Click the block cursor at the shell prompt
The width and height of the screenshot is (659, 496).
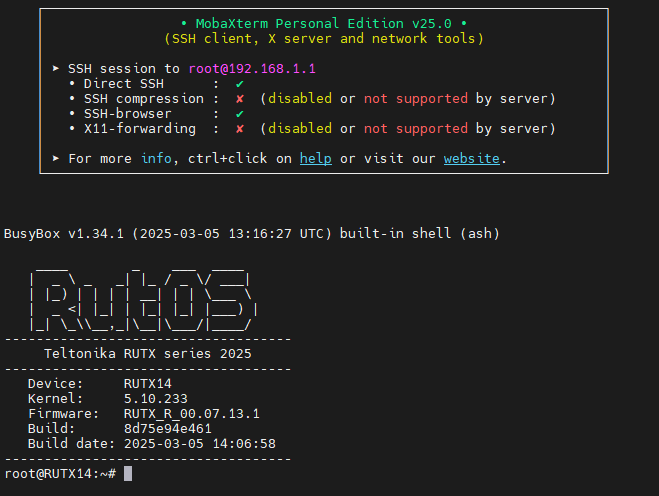(128, 473)
